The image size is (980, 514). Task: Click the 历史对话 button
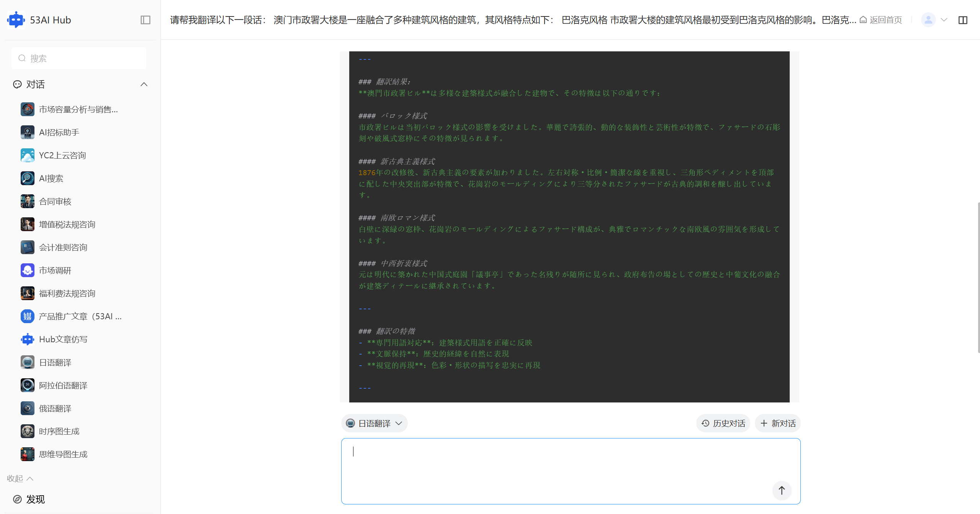tap(723, 423)
